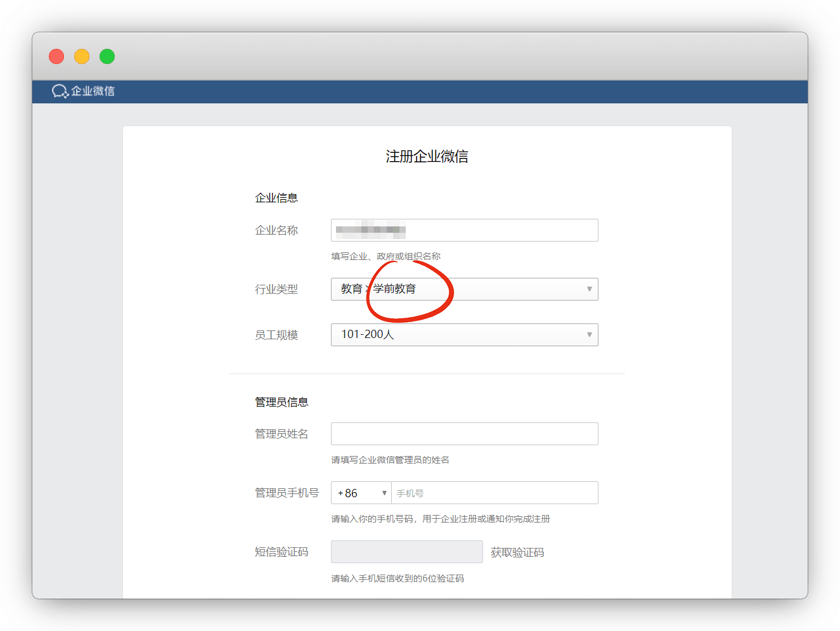Click the arrow on the 行业类型 selector

pos(589,289)
